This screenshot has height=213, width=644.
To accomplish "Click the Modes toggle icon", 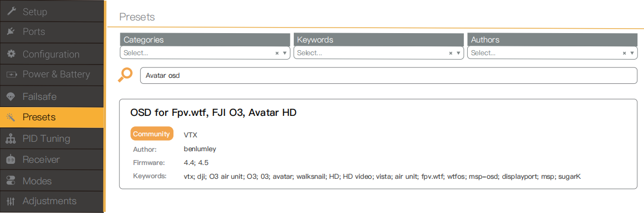I will pyautogui.click(x=12, y=180).
